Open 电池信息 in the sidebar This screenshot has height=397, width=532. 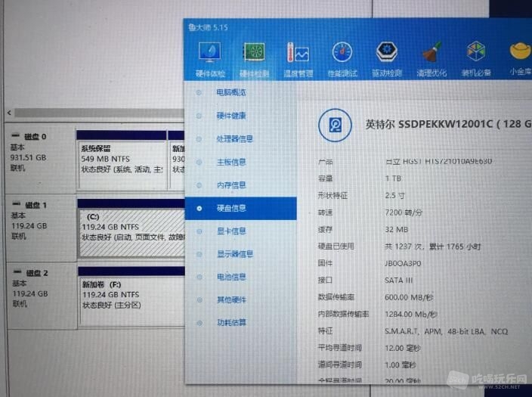click(x=231, y=277)
